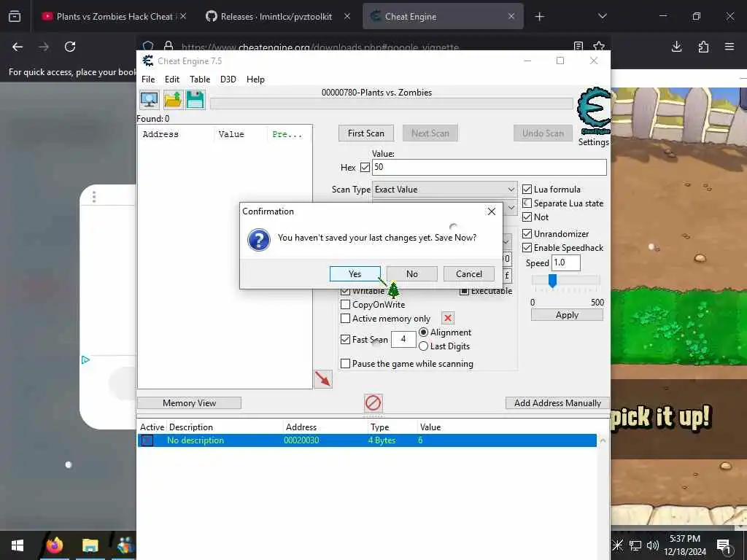Go back with browser back arrow
This screenshot has width=747, height=560.
click(18, 47)
